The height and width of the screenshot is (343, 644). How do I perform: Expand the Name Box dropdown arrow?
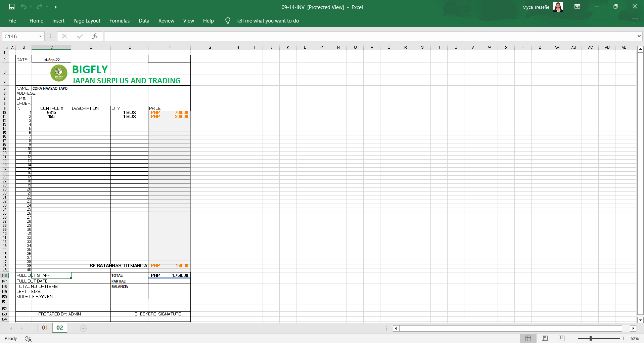[41, 36]
